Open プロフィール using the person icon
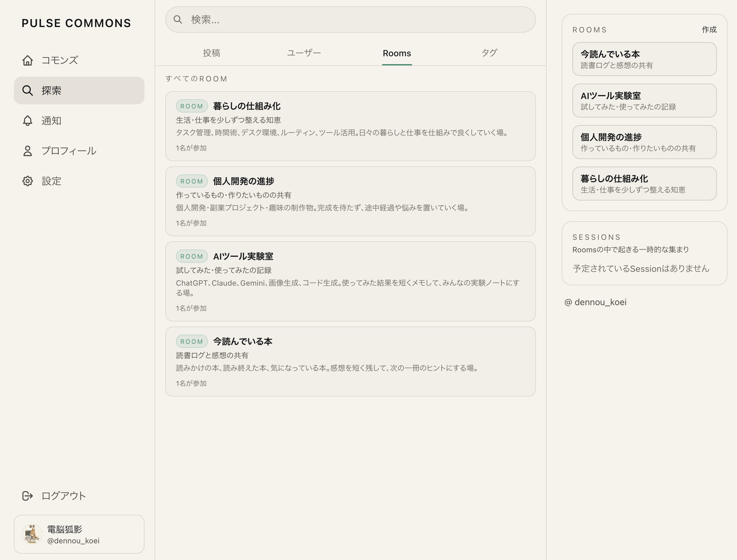 point(27,151)
